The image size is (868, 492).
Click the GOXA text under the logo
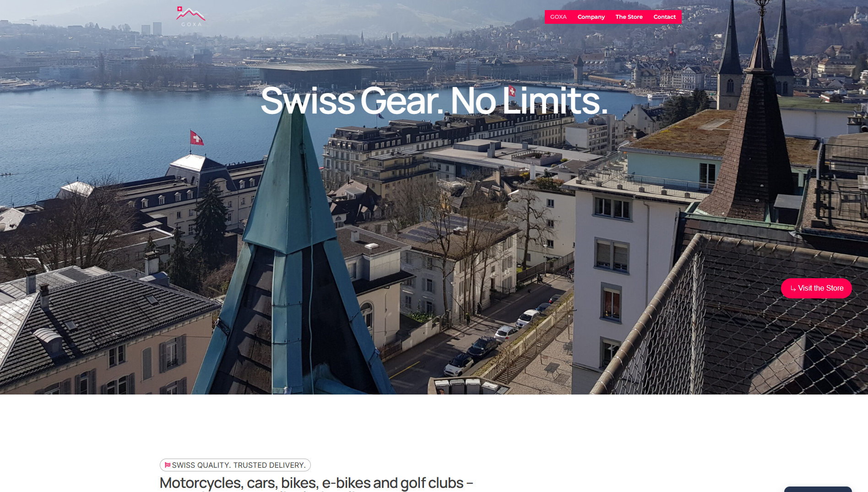191,24
